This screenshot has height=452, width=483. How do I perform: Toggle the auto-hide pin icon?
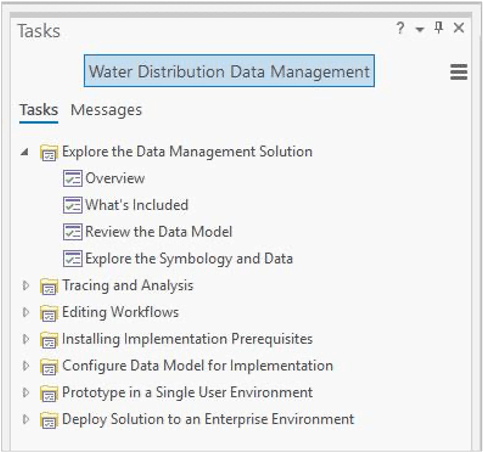(439, 28)
